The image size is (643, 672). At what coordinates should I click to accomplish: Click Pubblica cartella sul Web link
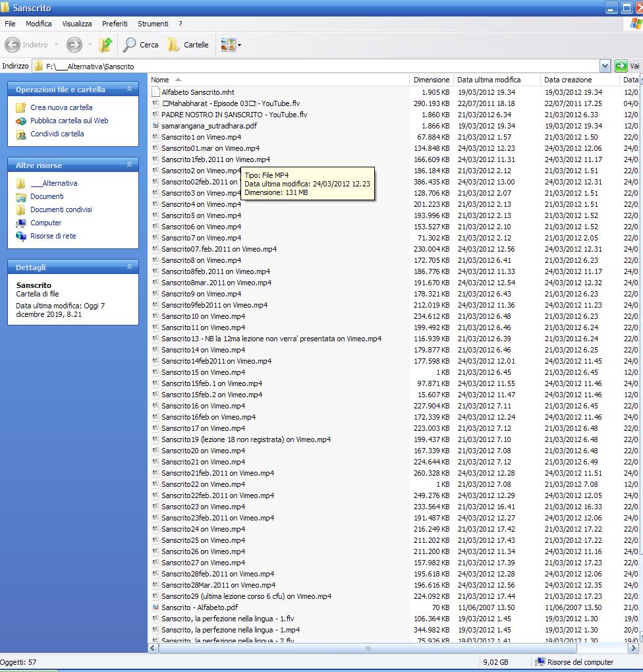69,121
